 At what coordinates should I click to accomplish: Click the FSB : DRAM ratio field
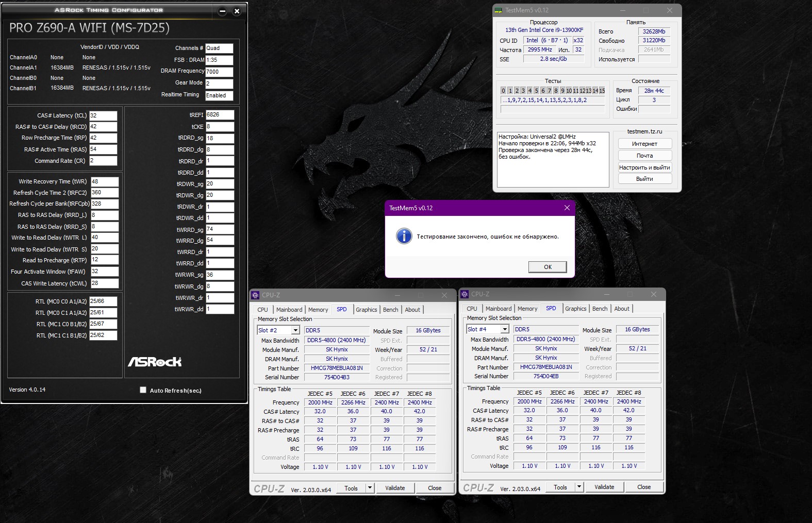pyautogui.click(x=219, y=60)
